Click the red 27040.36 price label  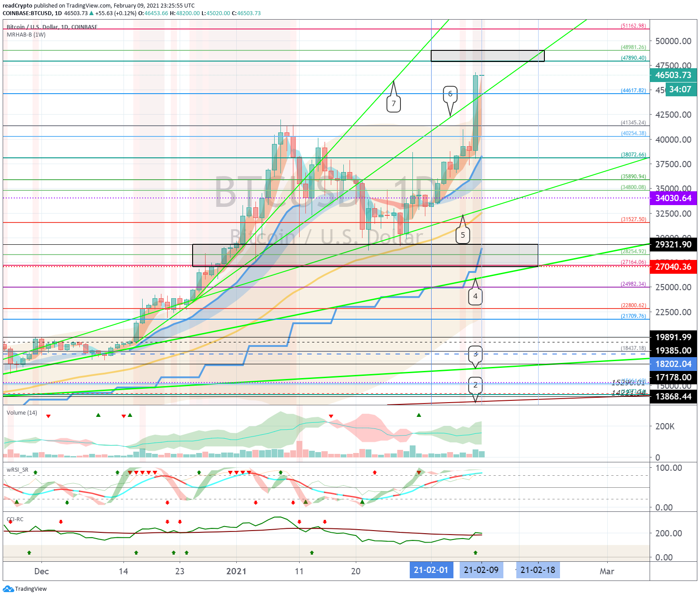click(673, 267)
